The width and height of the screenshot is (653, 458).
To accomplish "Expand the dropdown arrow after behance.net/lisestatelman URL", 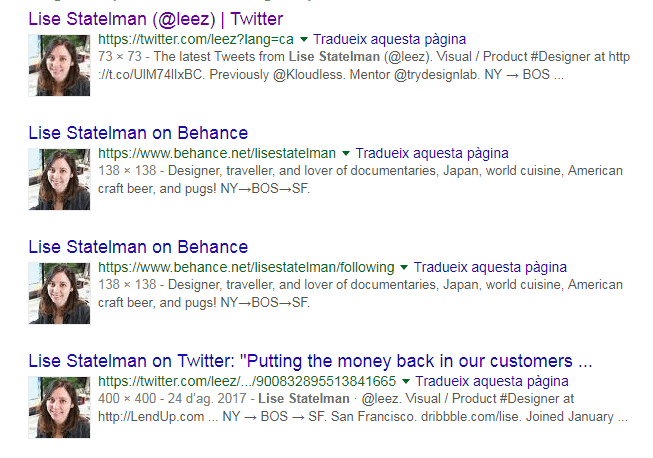I will point(346,154).
